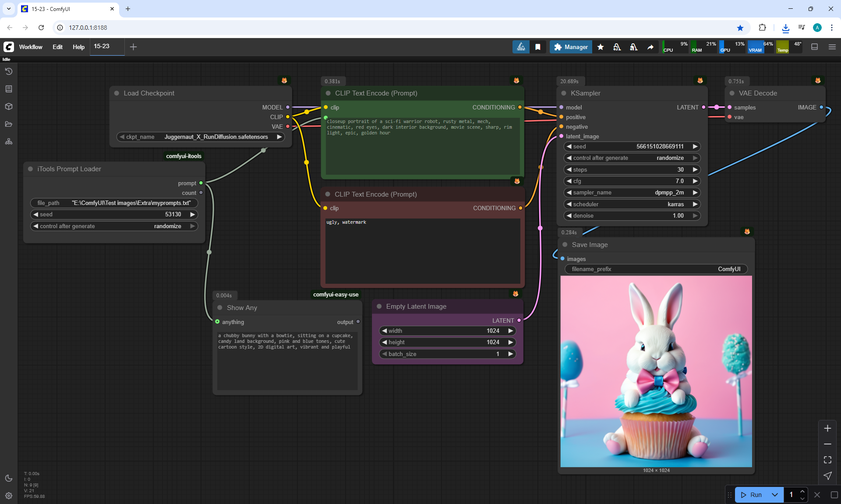Screen dimensions: 841x504
Task: Click the share arrow icon in toolbar
Action: point(650,47)
